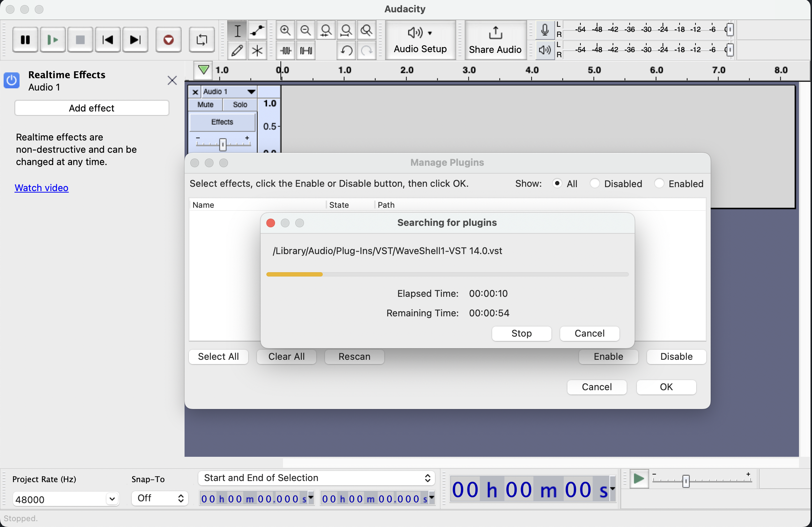Select the Enabled radio button
Image resolution: width=812 pixels, height=527 pixels.
[659, 184]
